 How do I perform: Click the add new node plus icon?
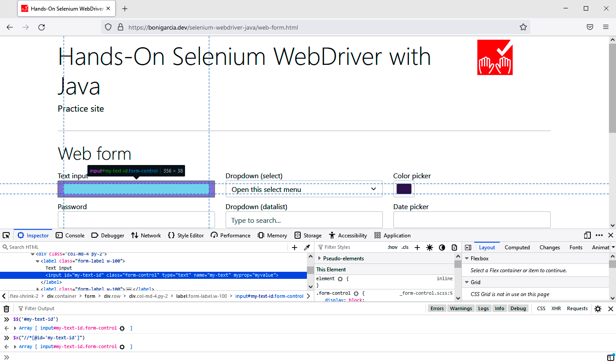coord(295,248)
